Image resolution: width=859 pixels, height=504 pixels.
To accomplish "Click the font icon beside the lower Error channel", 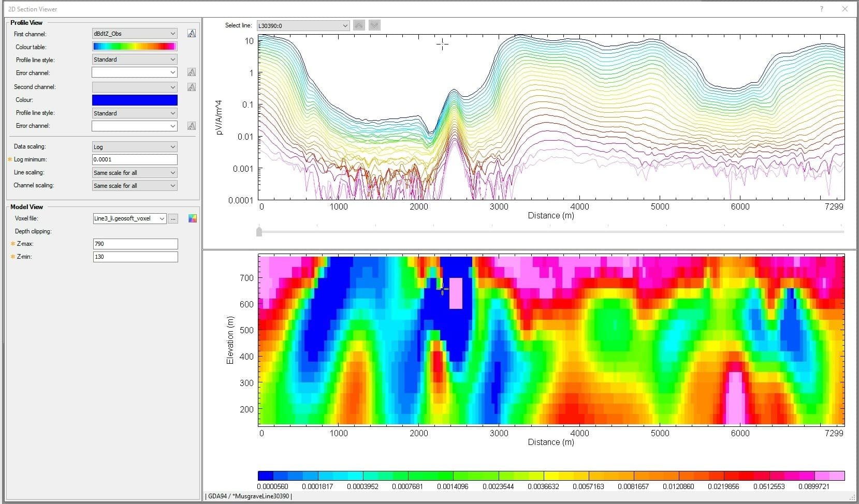I will (x=192, y=126).
